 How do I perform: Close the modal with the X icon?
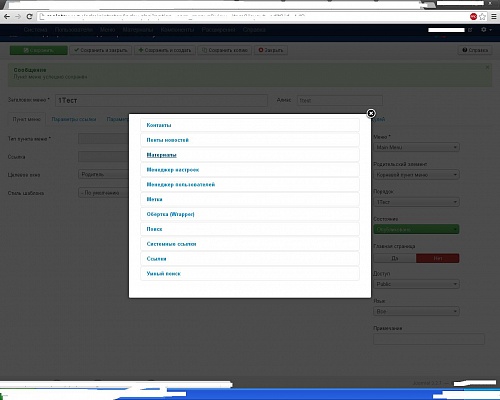[x=371, y=114]
